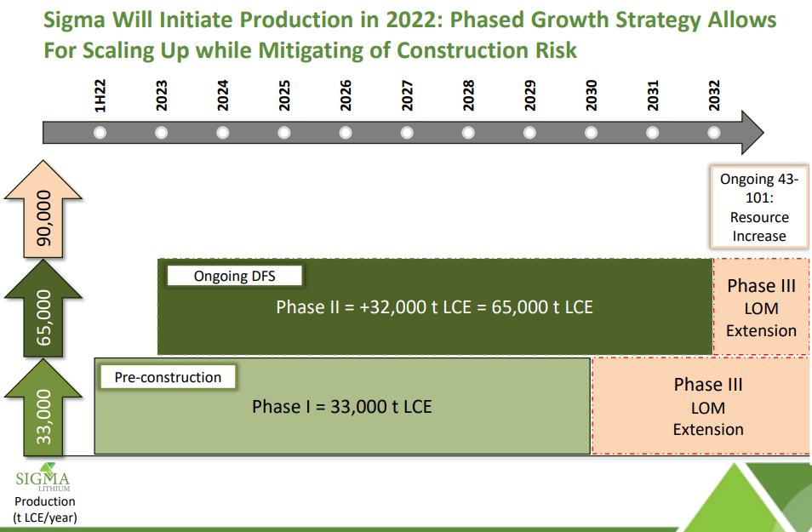Click the 2025 year label

[x=284, y=96]
